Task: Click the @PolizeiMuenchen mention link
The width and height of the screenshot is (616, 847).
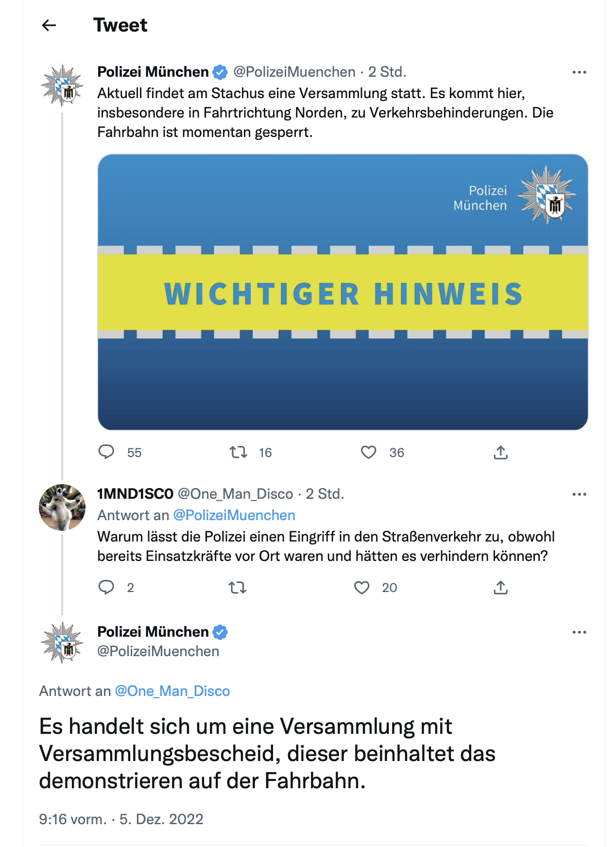Action: tap(234, 515)
